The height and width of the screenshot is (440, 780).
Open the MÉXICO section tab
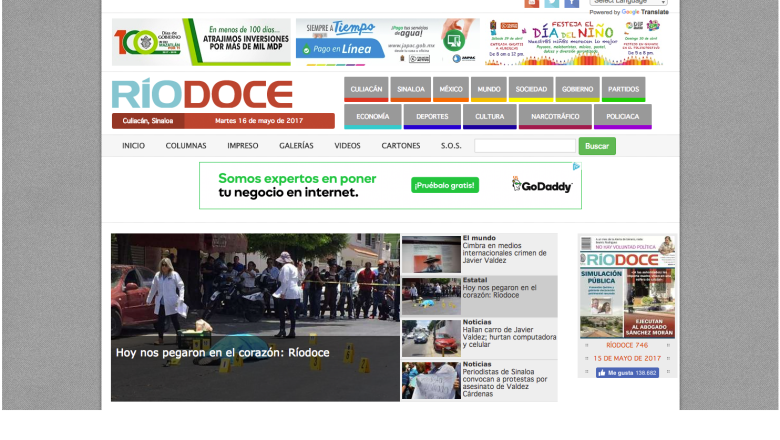[x=451, y=89]
